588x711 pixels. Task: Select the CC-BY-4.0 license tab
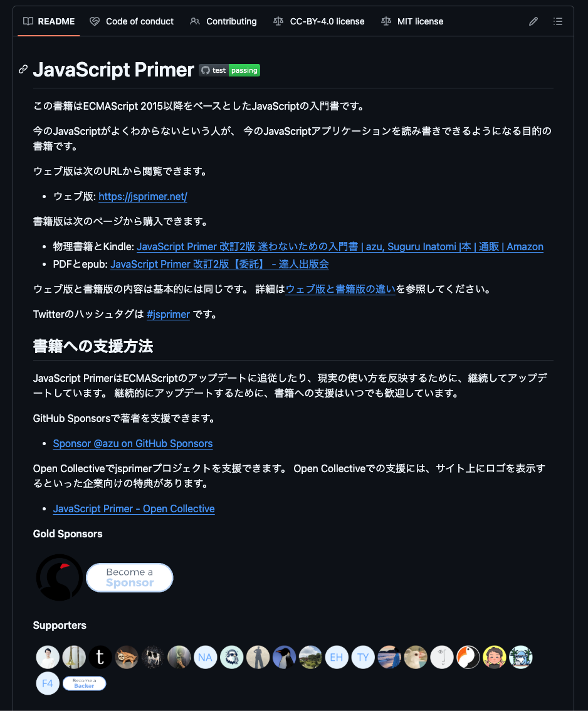click(x=318, y=21)
